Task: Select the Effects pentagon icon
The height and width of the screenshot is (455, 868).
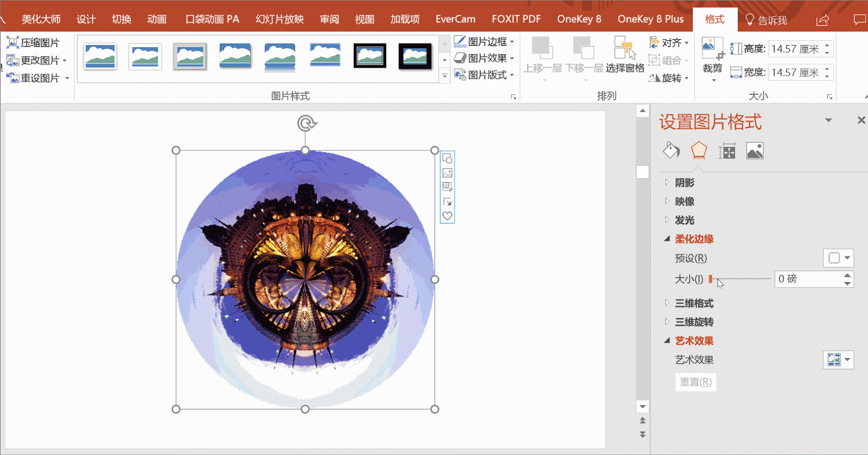Action: tap(699, 150)
